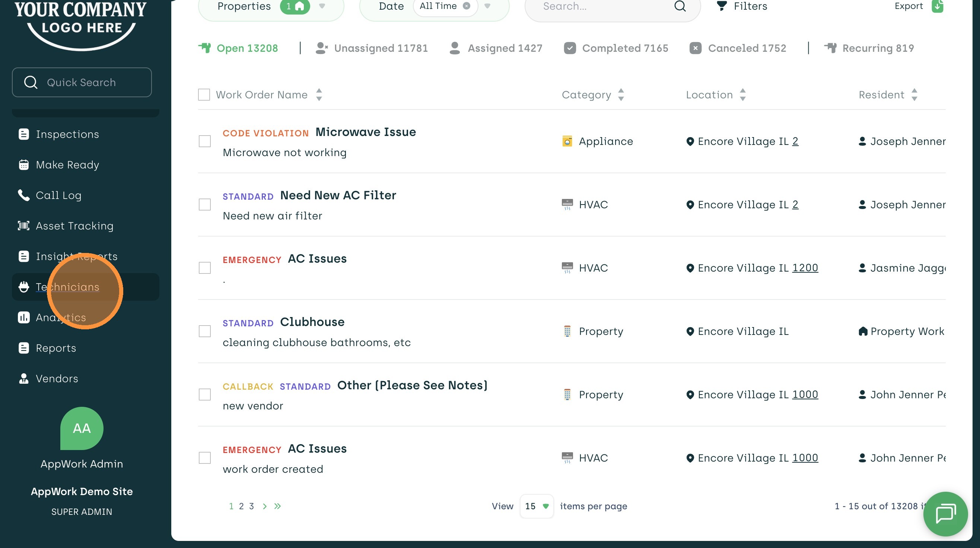The height and width of the screenshot is (548, 980).
Task: Click the Filters funnel icon
Action: [x=721, y=6]
